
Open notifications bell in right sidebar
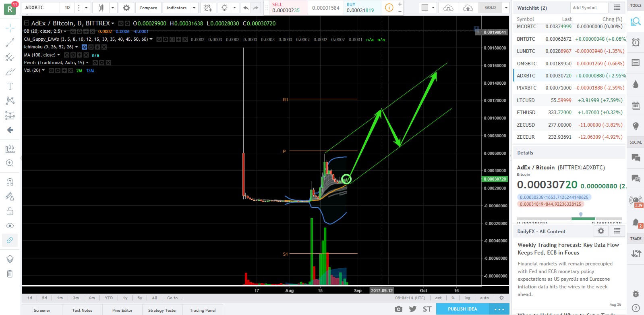click(636, 222)
